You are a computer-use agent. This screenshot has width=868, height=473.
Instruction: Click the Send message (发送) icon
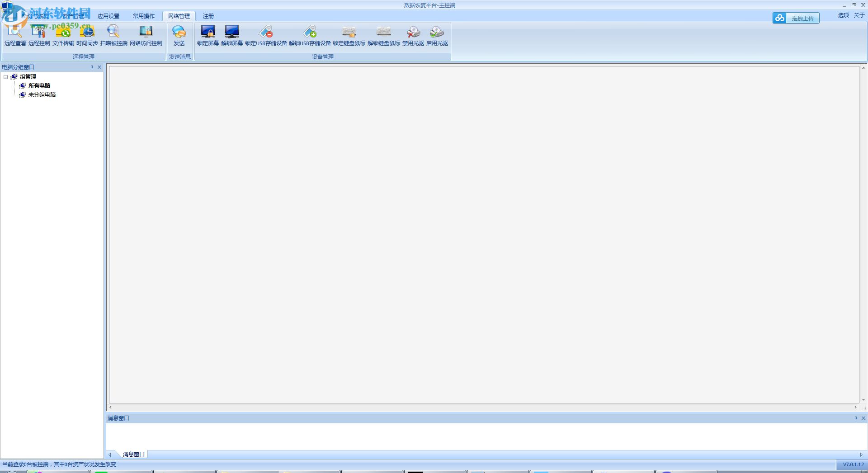tap(179, 36)
